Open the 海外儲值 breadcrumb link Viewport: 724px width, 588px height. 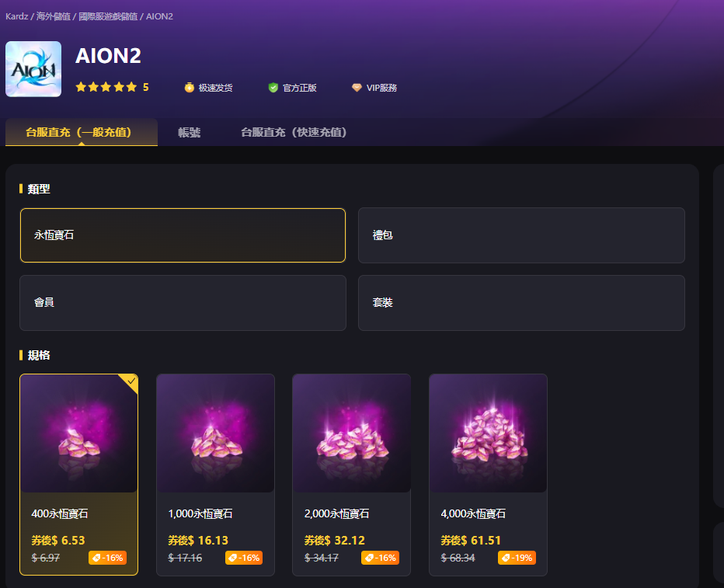54,16
